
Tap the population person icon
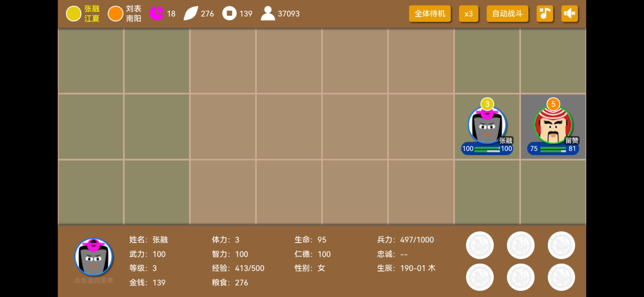pyautogui.click(x=268, y=13)
